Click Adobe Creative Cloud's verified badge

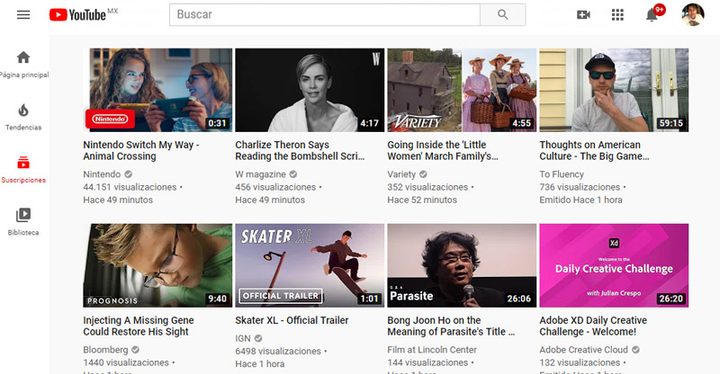coord(636,350)
